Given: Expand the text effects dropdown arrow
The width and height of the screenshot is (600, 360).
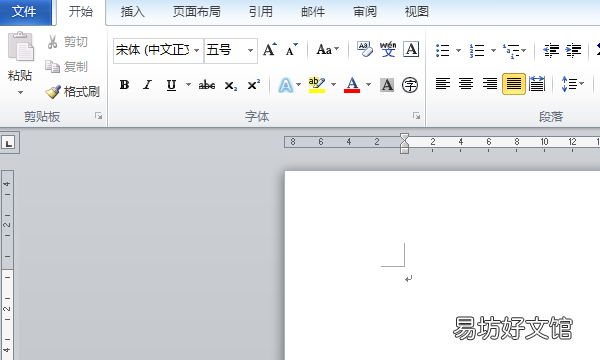Looking at the screenshot, I should (x=298, y=85).
